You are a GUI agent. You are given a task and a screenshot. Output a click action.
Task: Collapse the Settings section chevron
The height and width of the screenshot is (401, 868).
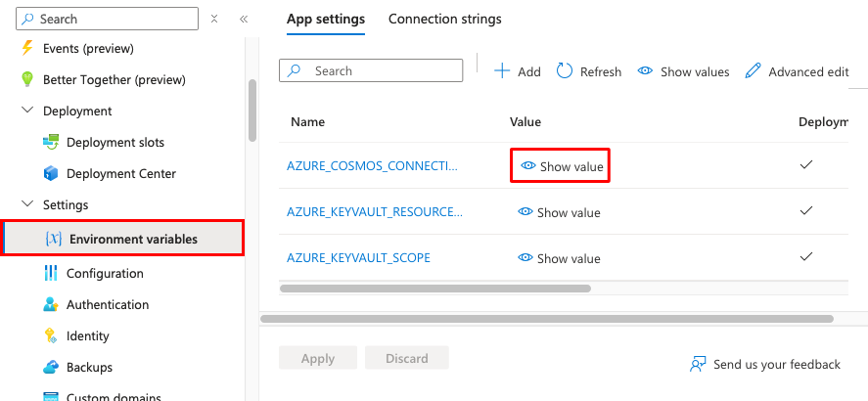[27, 204]
